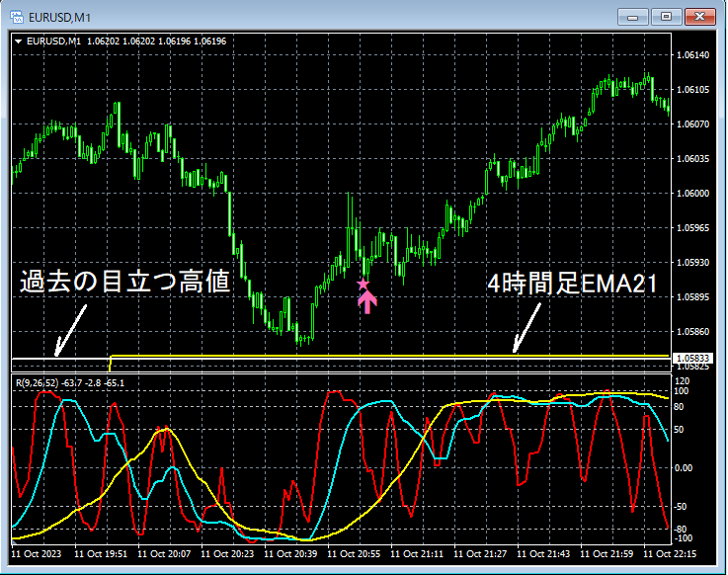
Task: Click the 11 Oct 22:15 time label
Action: click(x=670, y=554)
